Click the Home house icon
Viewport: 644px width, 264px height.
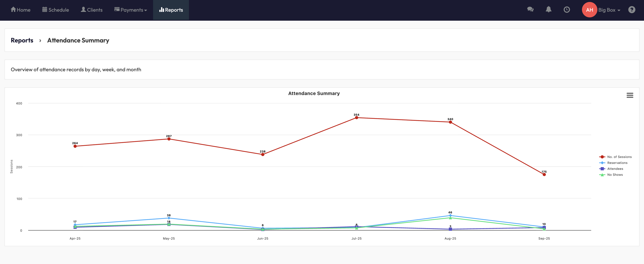coord(13,9)
